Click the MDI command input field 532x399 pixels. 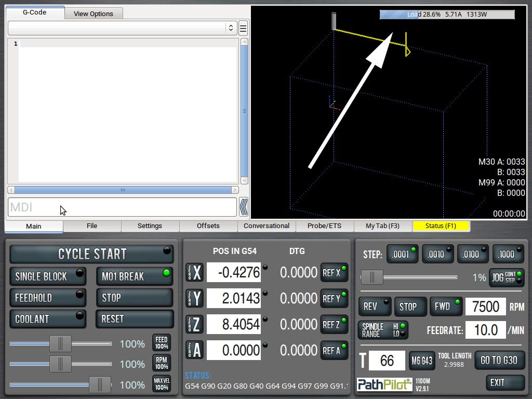(x=123, y=207)
